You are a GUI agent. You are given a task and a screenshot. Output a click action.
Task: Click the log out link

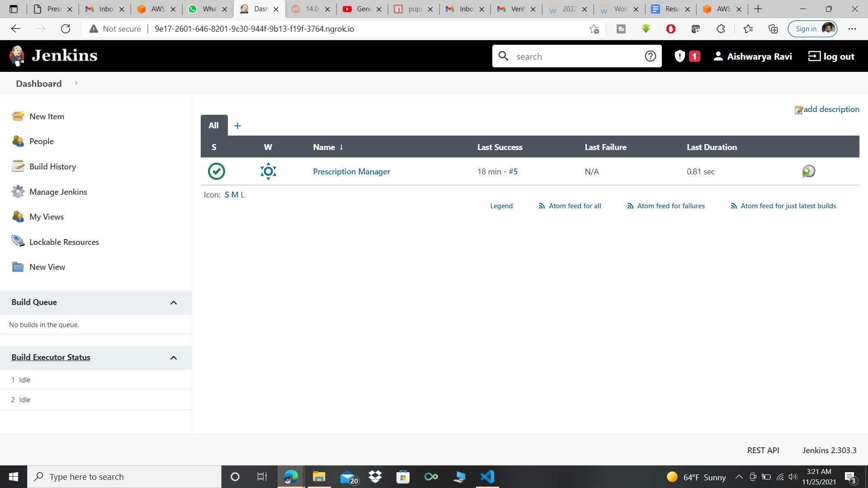tap(831, 56)
